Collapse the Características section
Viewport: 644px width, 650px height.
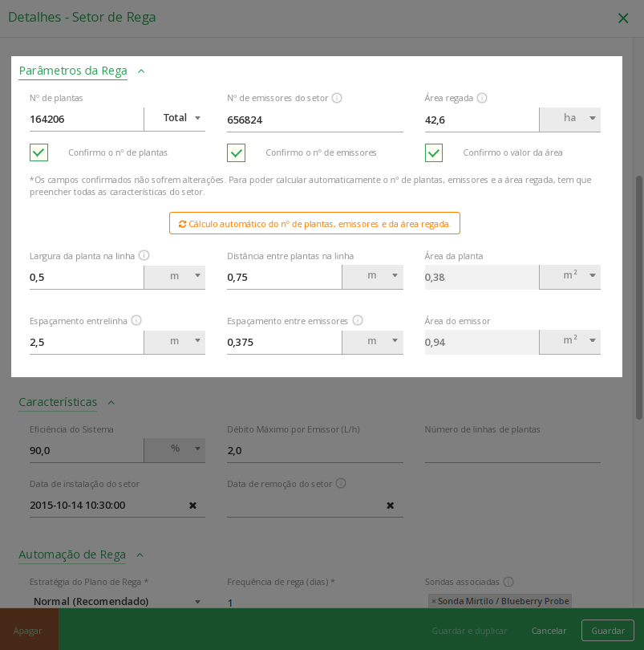(111, 403)
